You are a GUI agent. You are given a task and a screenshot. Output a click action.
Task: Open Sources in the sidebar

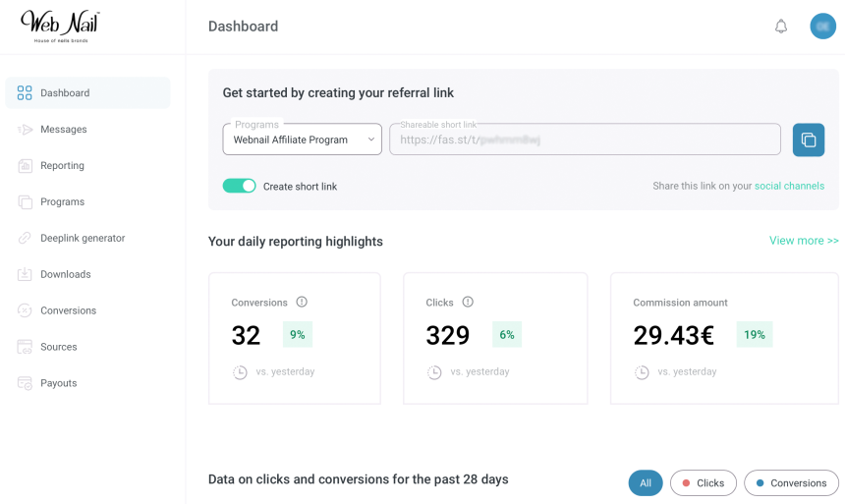click(x=58, y=347)
